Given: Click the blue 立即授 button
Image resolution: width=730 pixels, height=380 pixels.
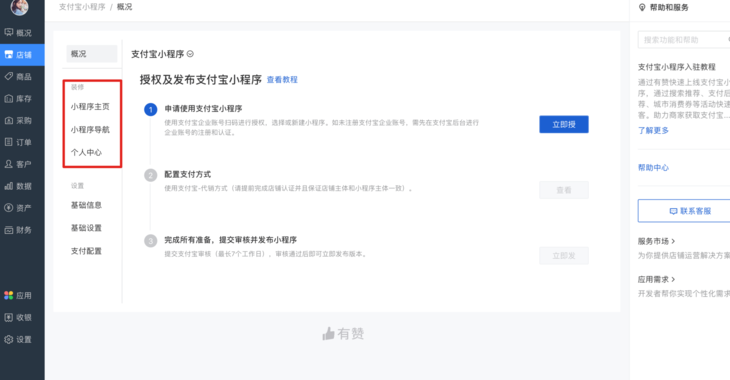Looking at the screenshot, I should [564, 124].
